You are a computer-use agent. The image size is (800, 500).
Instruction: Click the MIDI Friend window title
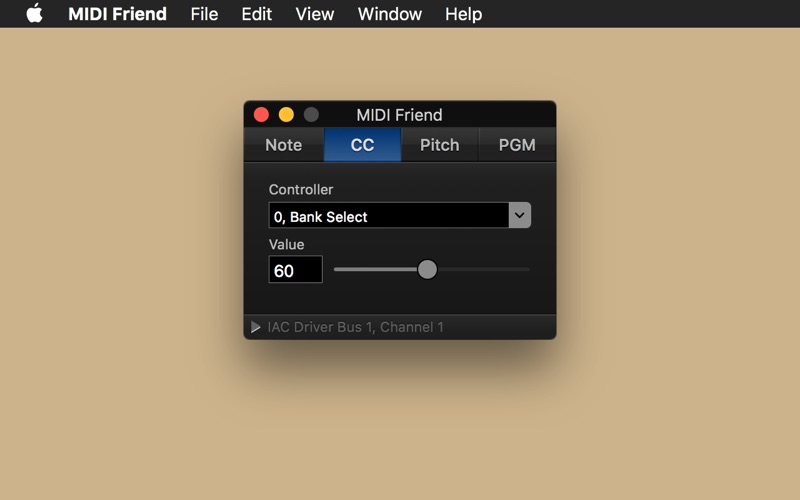(x=399, y=115)
